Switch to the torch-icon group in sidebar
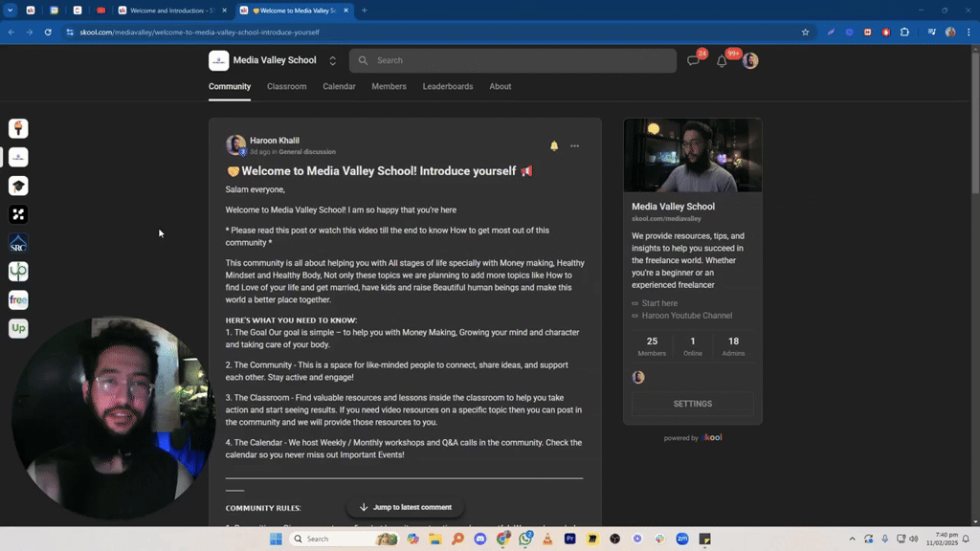The height and width of the screenshot is (551, 980). 18,129
